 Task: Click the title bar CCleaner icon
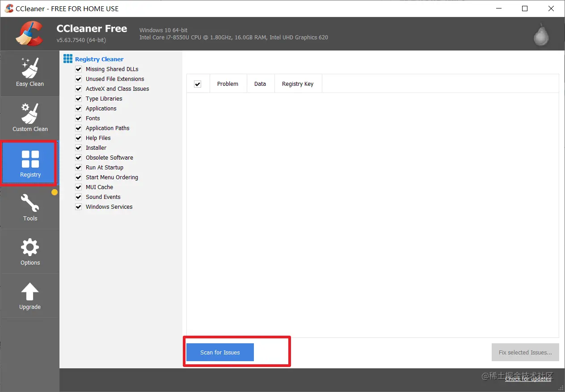[x=9, y=8]
